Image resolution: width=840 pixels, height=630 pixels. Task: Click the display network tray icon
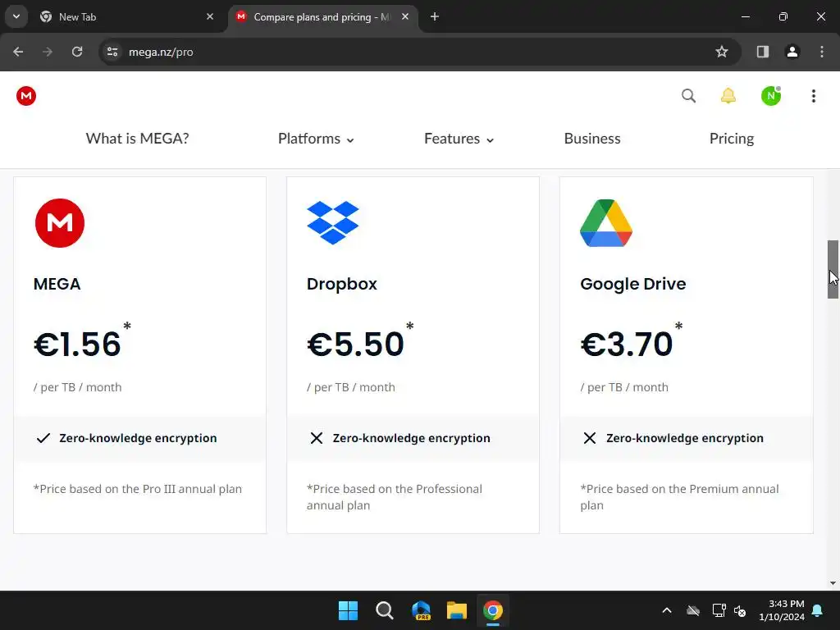[x=719, y=610]
